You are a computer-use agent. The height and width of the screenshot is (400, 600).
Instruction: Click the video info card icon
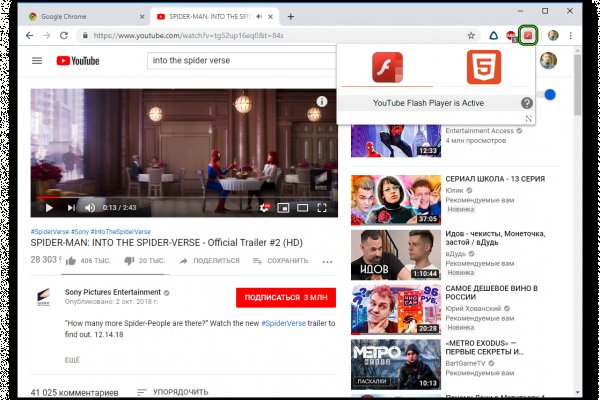point(322,101)
